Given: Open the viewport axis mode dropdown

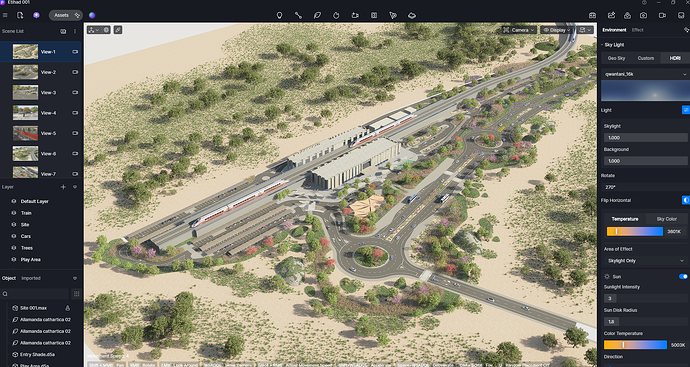Looking at the screenshot, I should pyautogui.click(x=94, y=30).
